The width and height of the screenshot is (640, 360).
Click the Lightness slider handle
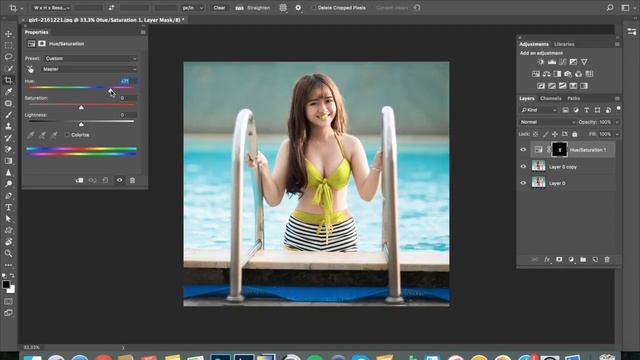(x=81, y=124)
